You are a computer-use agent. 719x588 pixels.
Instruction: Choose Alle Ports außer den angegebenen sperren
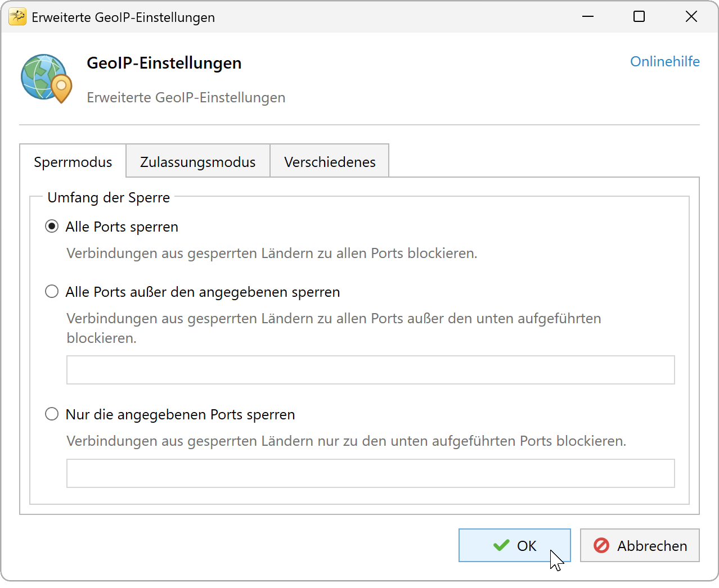52,292
